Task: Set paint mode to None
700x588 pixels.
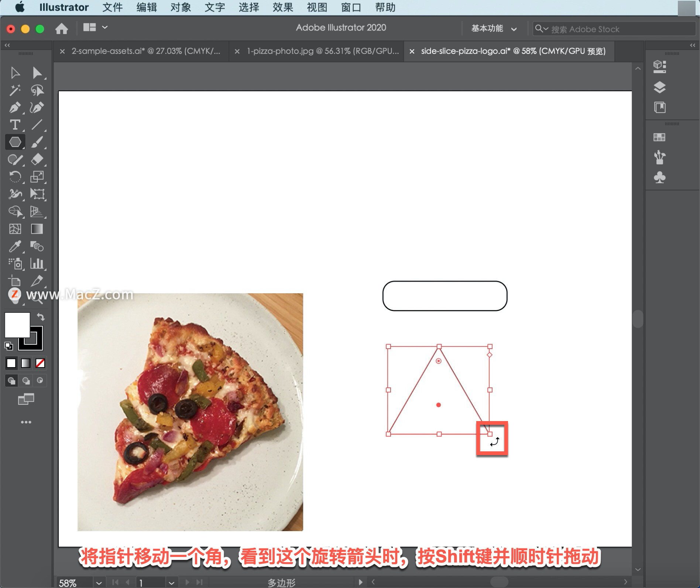Action: [40, 363]
